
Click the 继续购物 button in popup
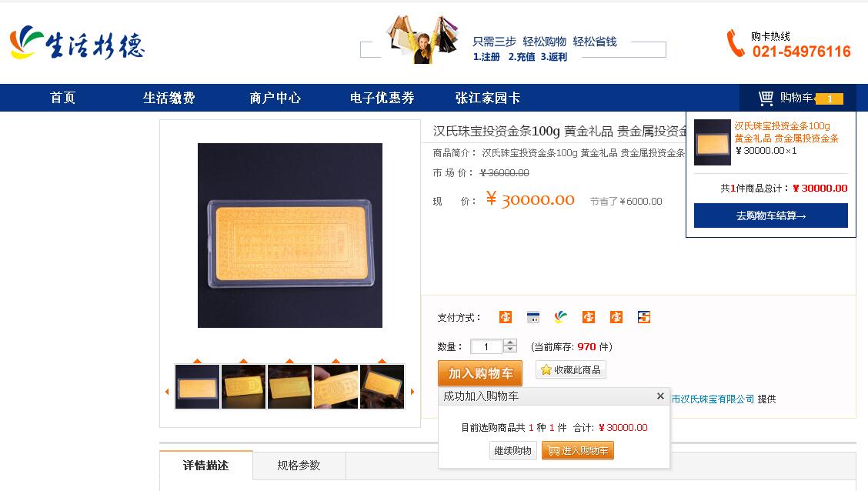point(512,450)
